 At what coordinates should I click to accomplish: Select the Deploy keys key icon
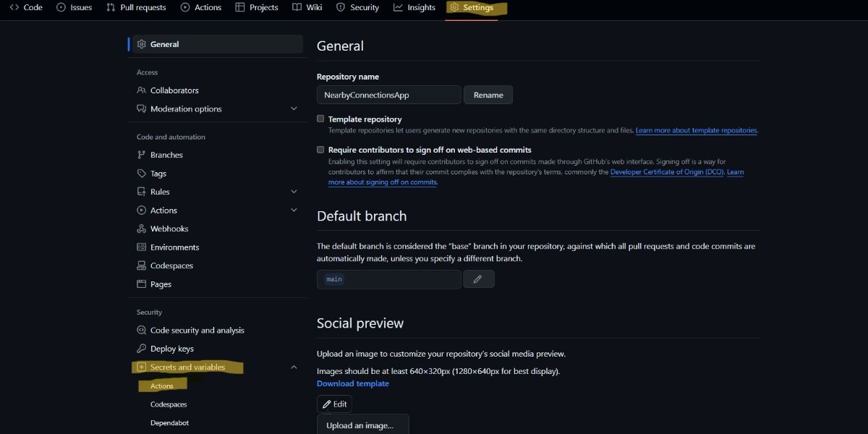click(142, 349)
